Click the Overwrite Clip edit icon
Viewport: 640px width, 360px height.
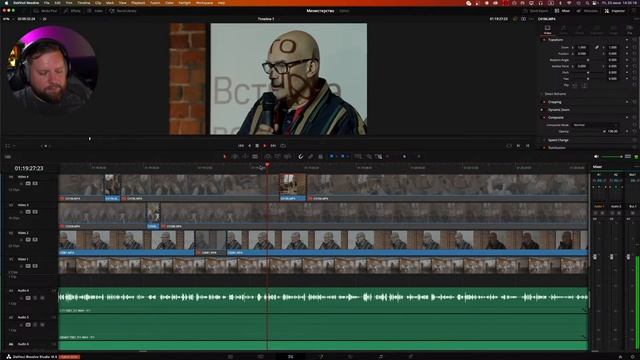pos(278,156)
